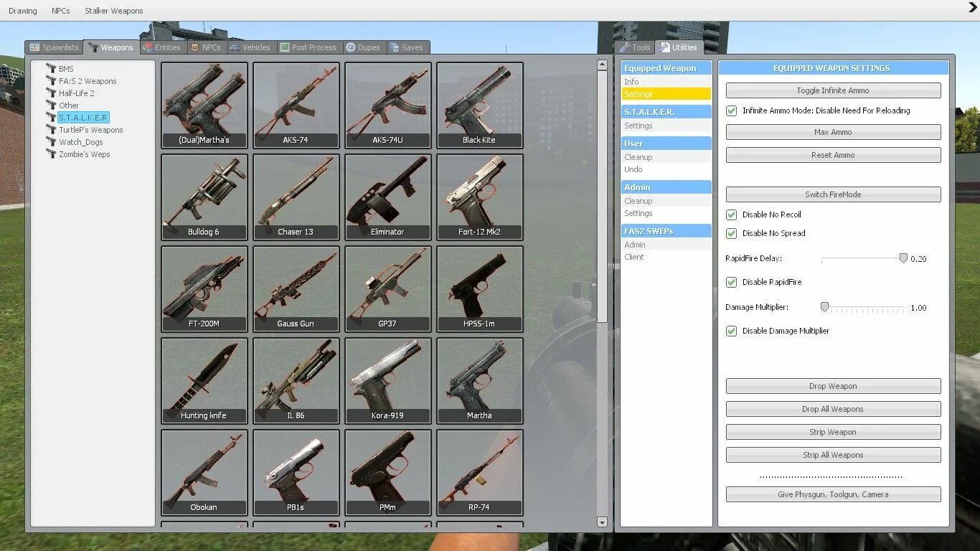Screen dimensions: 980x551
Task: Click Undo under User section
Action: [x=666, y=169]
